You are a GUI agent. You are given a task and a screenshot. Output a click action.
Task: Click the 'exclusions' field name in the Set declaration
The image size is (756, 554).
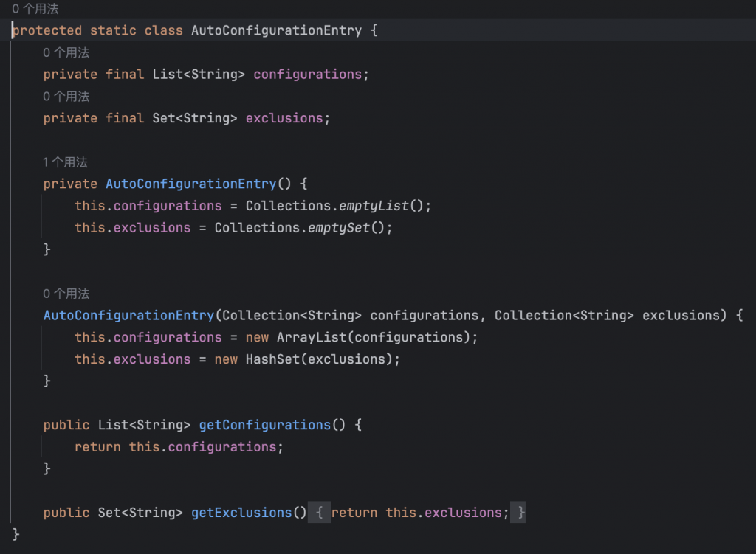click(284, 118)
